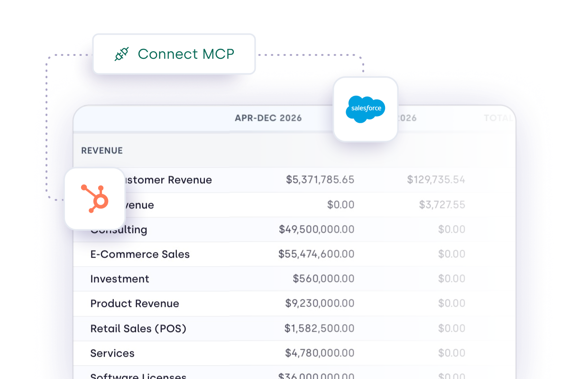This screenshot has width=588, height=379.
Task: Click the Customer Revenue row label
Action: (168, 180)
